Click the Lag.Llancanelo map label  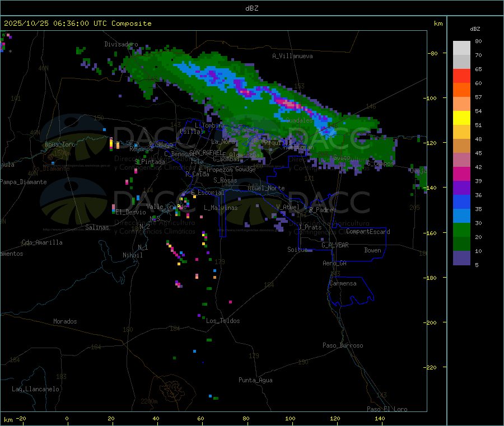pos(35,389)
